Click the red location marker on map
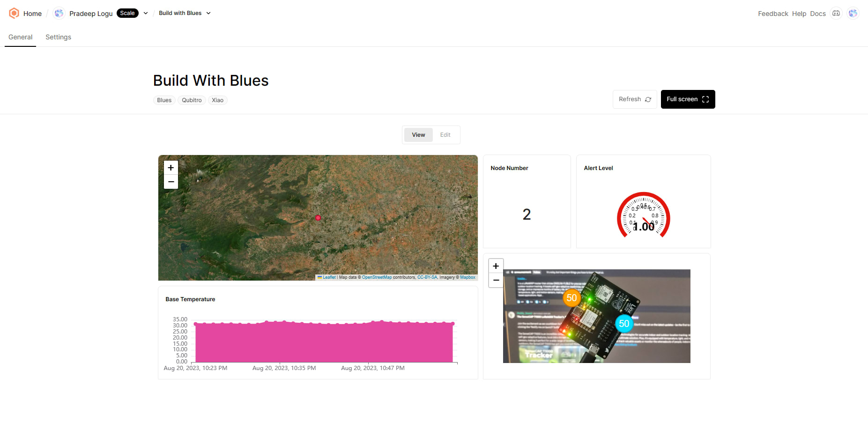868x430 pixels. (318, 218)
